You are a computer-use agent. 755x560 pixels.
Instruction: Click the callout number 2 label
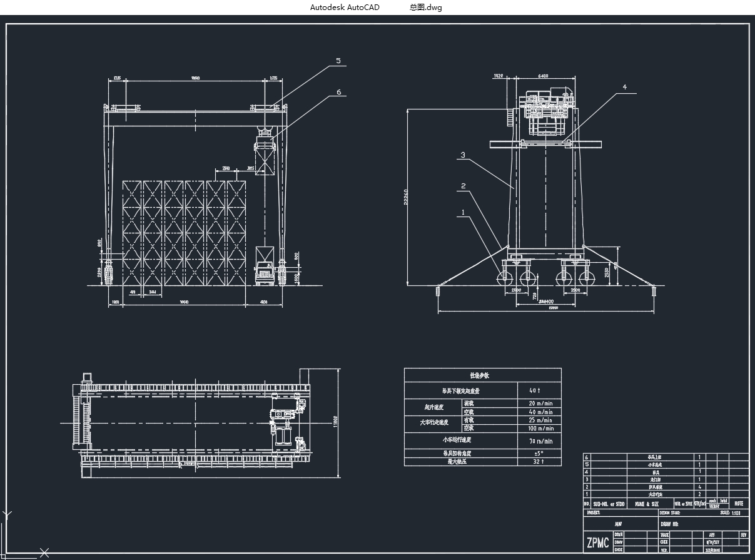464,186
